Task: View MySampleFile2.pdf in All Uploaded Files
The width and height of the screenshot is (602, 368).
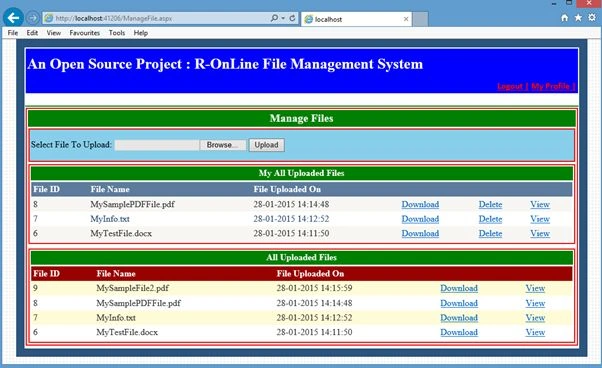Action: point(535,288)
